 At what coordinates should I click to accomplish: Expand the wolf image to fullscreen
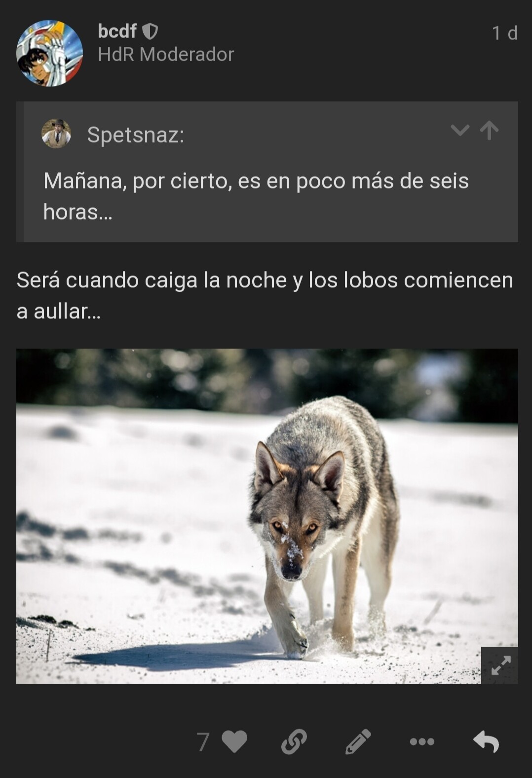499,665
